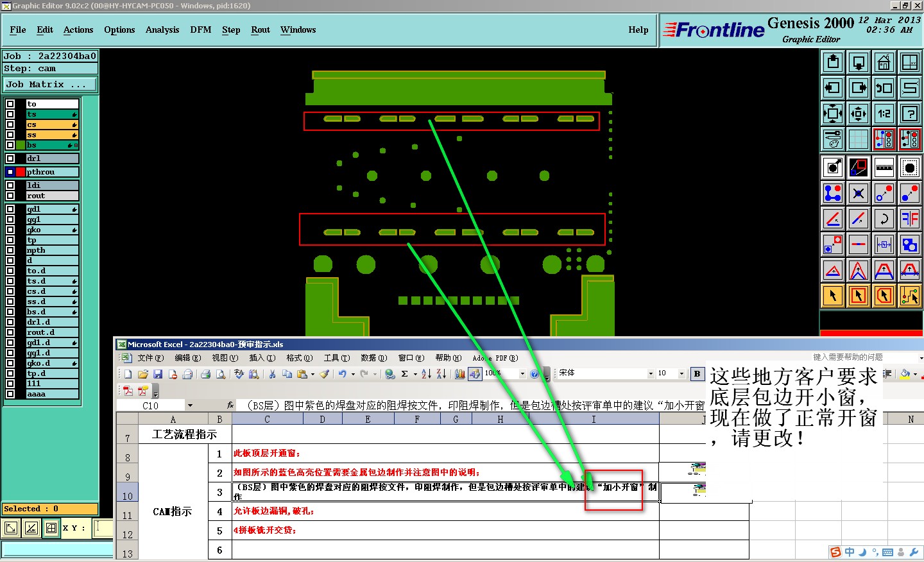Open the Help menu in Genesis
924x562 pixels.
638,30
